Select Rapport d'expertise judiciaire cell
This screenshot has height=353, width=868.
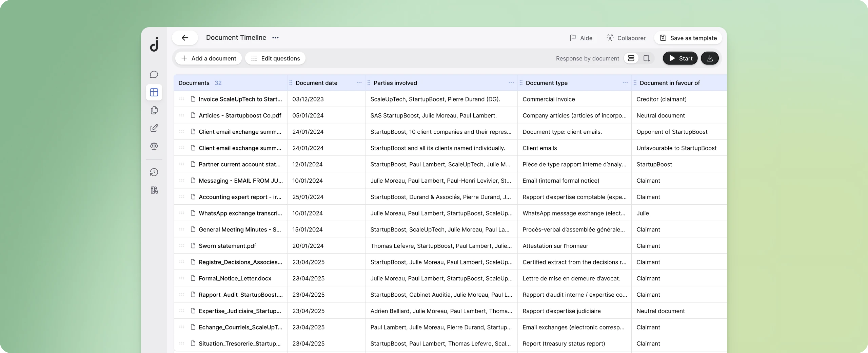(x=574, y=311)
